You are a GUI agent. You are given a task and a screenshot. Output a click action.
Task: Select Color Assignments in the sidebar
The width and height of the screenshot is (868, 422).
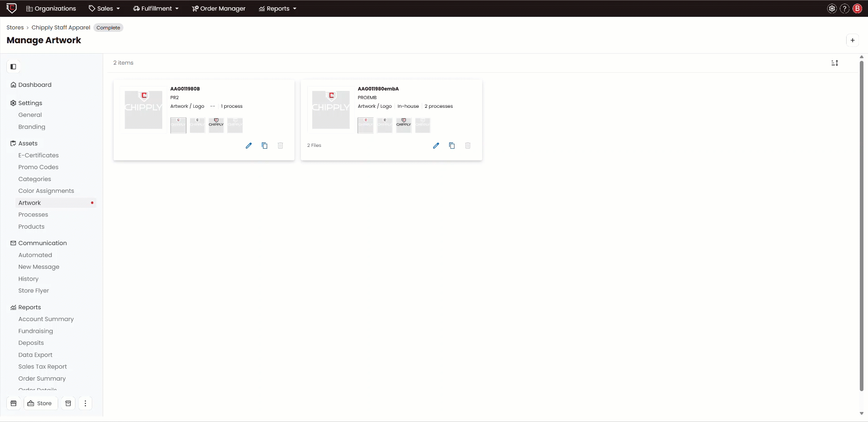coord(46,191)
